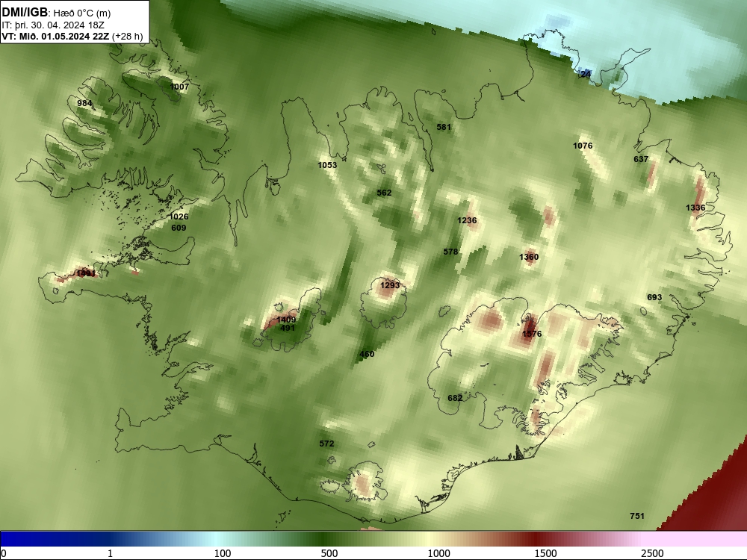
Task: Click the 1360 value label
Action: [529, 257]
